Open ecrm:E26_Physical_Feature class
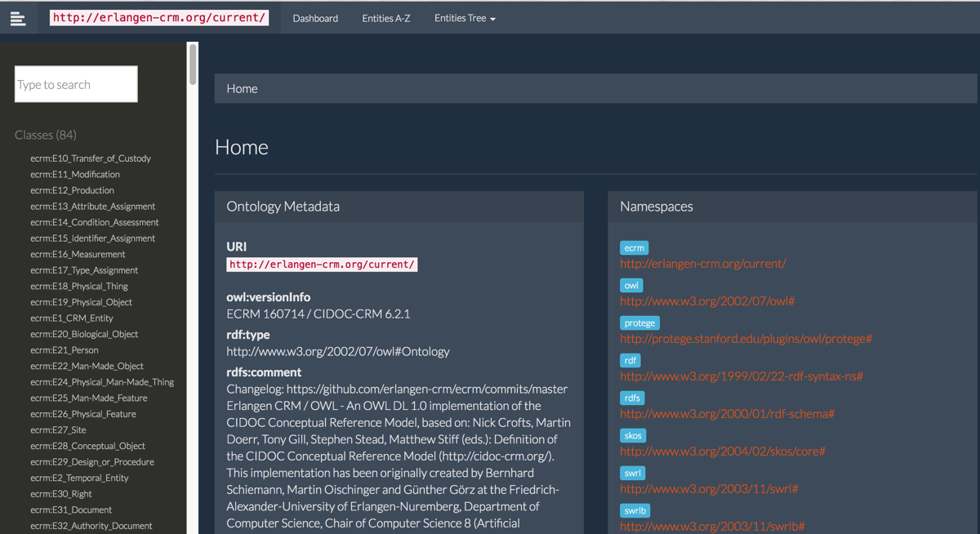 click(83, 414)
